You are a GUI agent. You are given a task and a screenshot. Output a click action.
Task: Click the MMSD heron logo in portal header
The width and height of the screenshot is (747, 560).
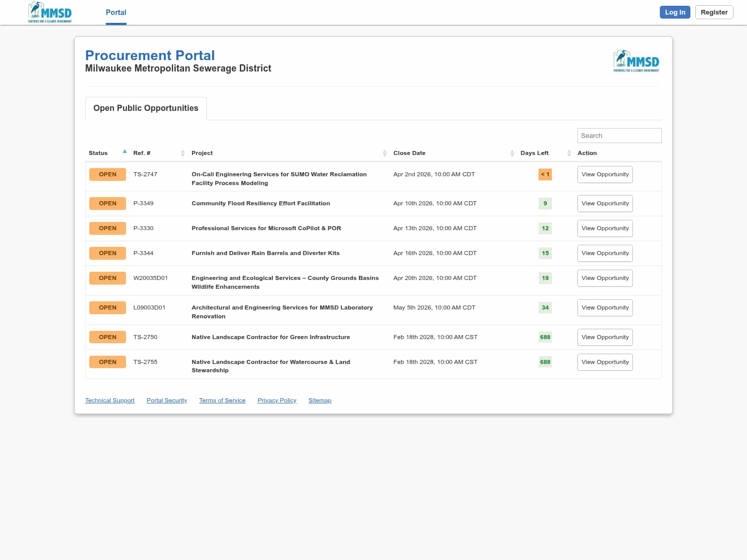636,61
